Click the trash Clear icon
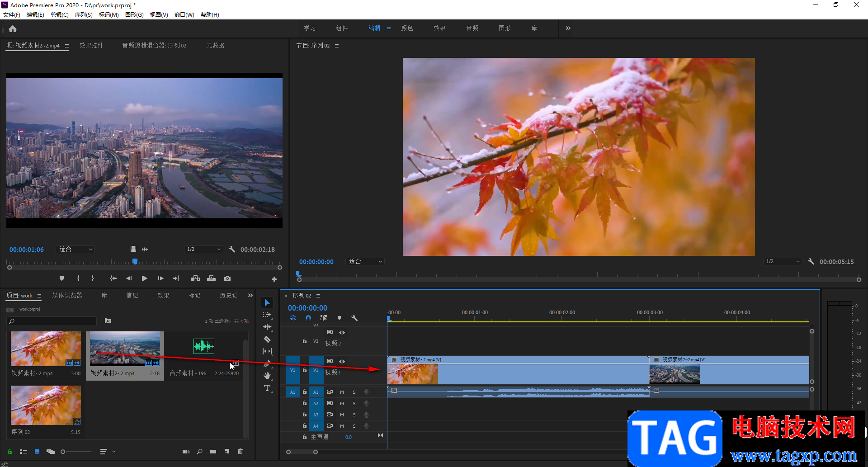 [x=241, y=452]
